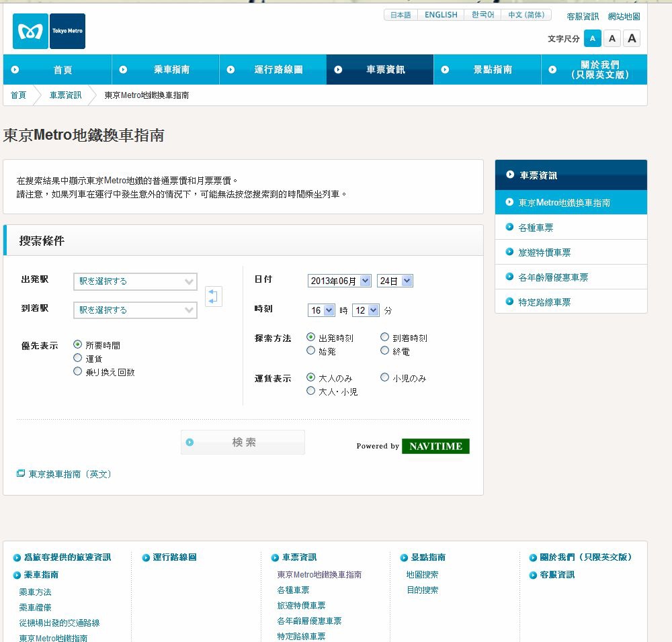Open the 客服資訊 header link
Image resolution: width=672 pixels, height=642 pixels.
coord(583,16)
